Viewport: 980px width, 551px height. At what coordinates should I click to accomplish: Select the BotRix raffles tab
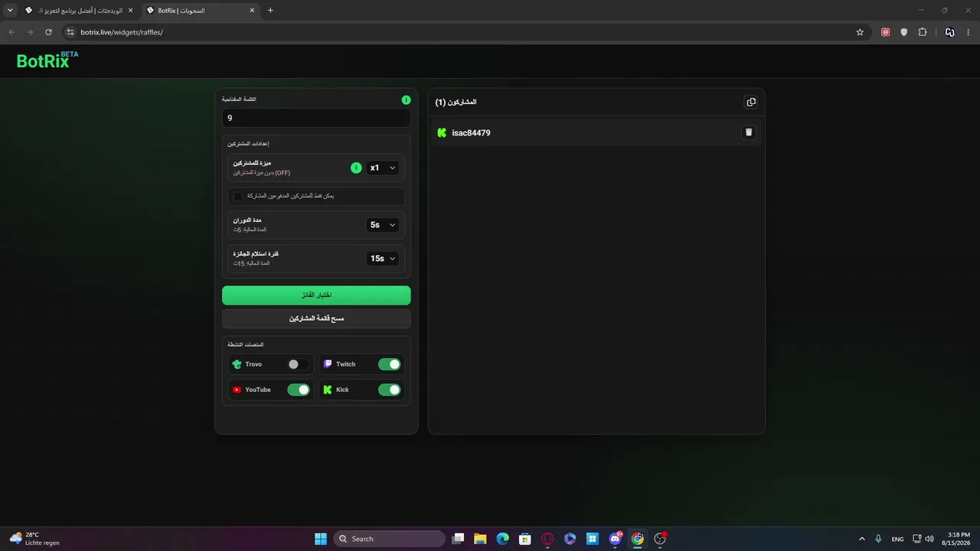[x=201, y=11]
